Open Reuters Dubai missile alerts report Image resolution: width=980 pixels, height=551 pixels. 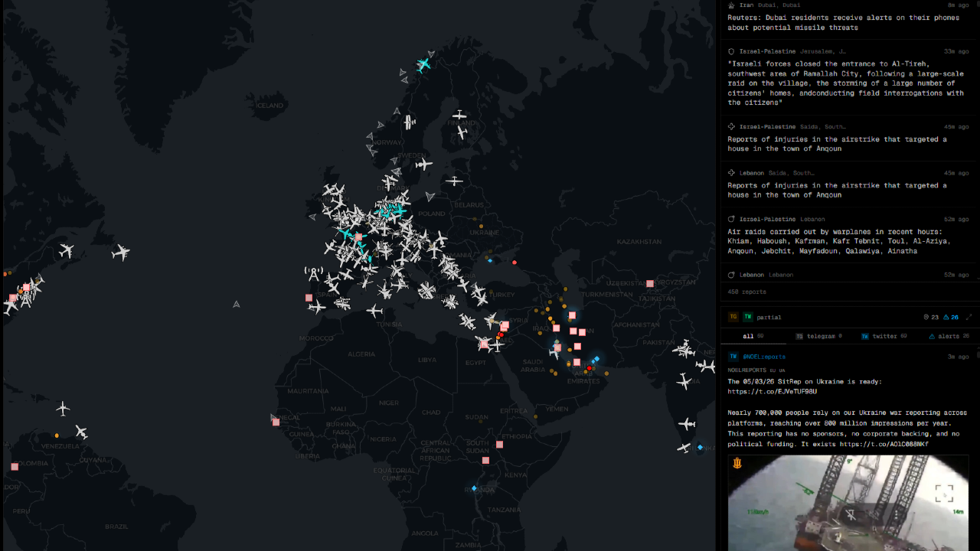(842, 23)
